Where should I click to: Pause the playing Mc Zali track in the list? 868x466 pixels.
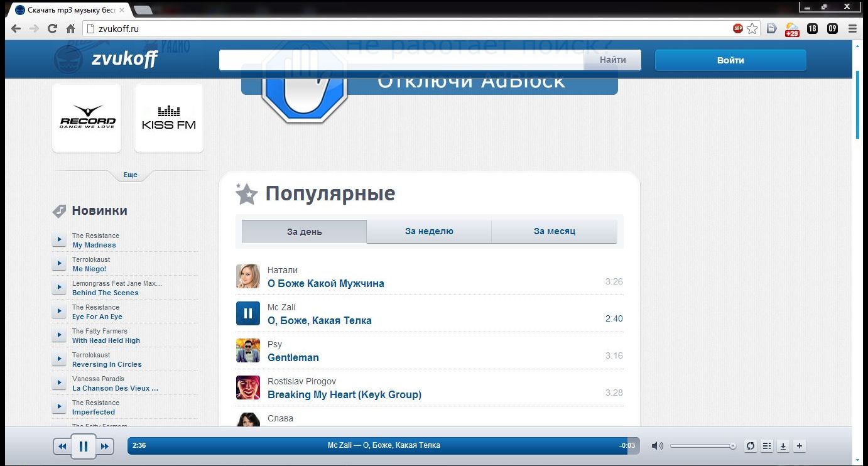click(248, 313)
